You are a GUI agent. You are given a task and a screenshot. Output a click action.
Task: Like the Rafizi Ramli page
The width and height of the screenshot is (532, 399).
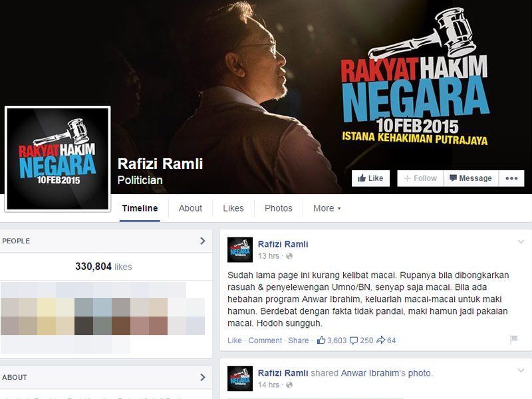370,178
